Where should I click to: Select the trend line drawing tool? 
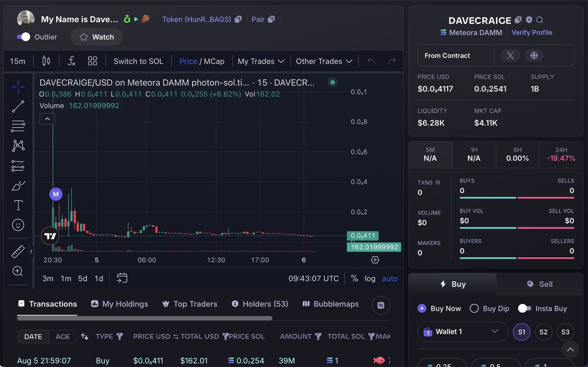point(18,106)
